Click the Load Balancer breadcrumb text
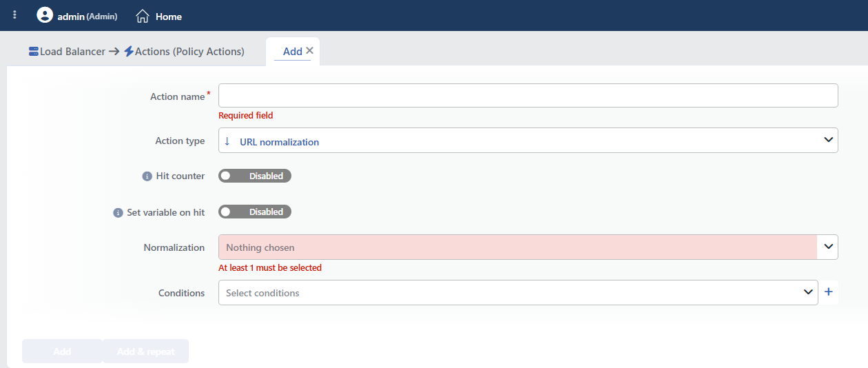Screen dimensions: 868x368 tap(72, 52)
